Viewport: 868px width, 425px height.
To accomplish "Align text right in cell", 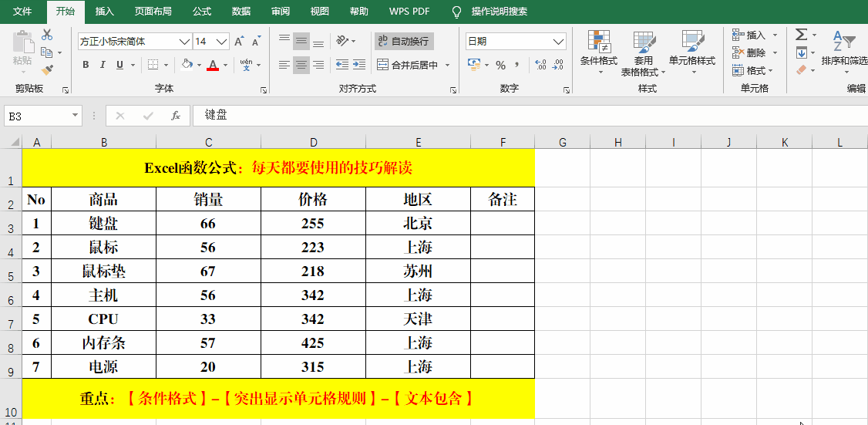I will click(x=318, y=65).
